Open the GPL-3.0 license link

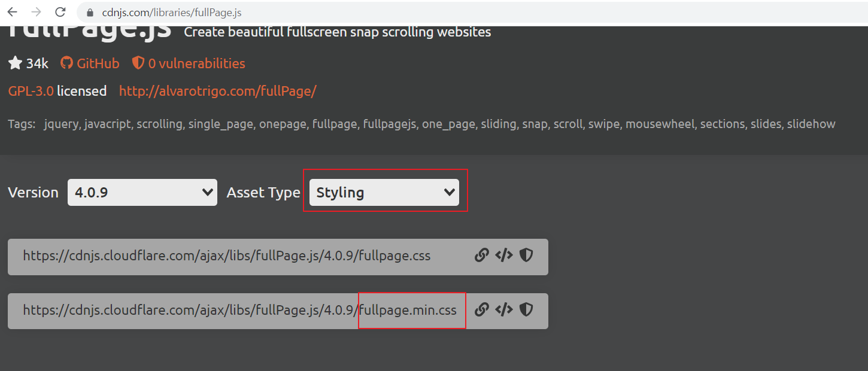31,91
